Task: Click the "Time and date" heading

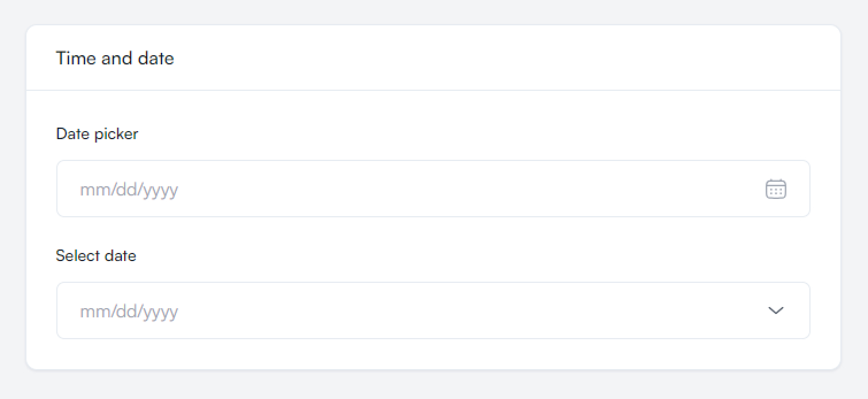Action: 115,58
